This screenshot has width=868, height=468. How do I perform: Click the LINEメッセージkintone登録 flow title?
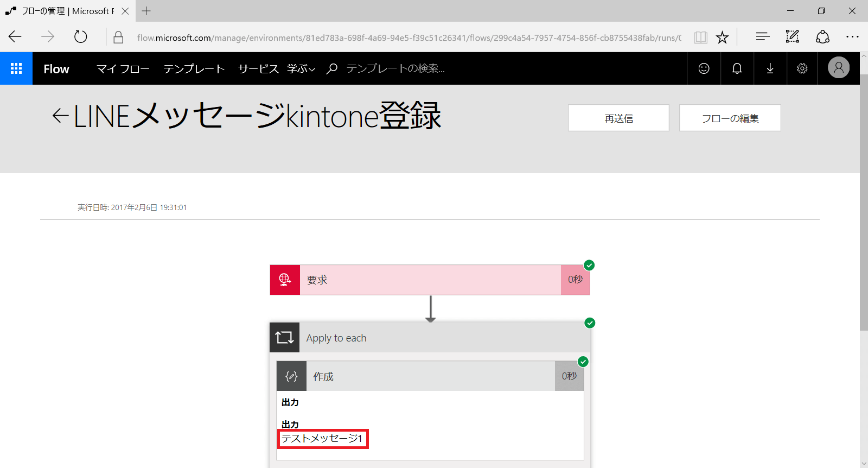(257, 116)
